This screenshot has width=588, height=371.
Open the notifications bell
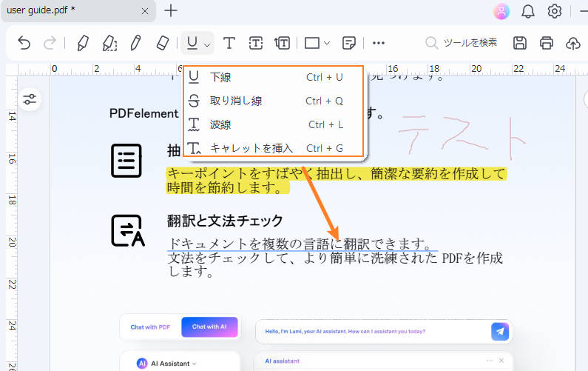[528, 11]
